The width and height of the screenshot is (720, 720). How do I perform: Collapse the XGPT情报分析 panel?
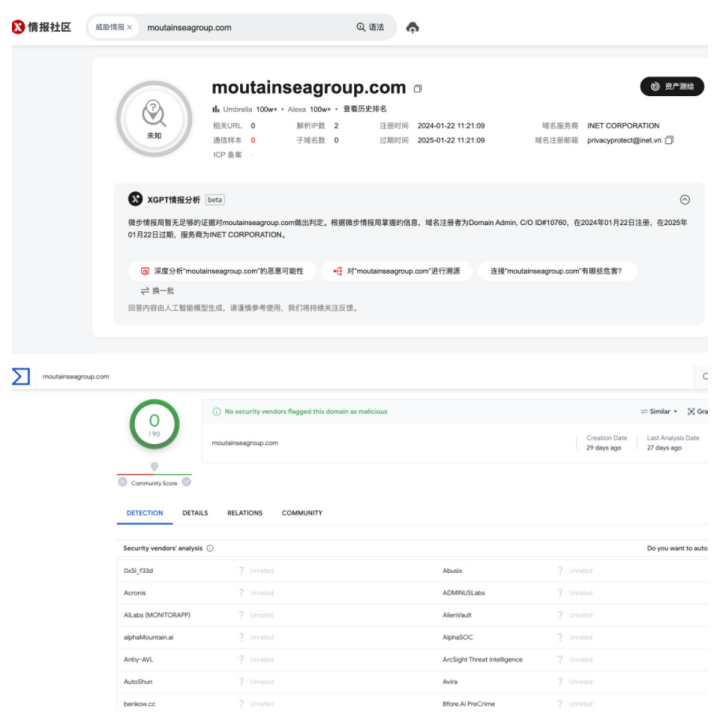(684, 199)
